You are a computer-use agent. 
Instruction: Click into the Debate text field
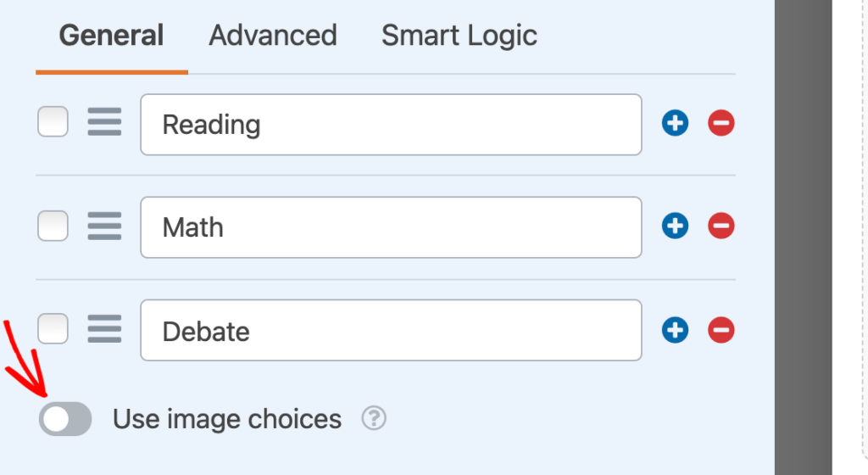click(391, 330)
